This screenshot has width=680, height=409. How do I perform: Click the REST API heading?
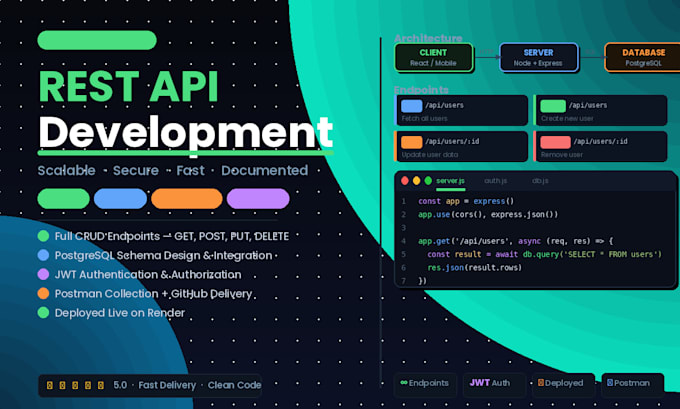128,87
